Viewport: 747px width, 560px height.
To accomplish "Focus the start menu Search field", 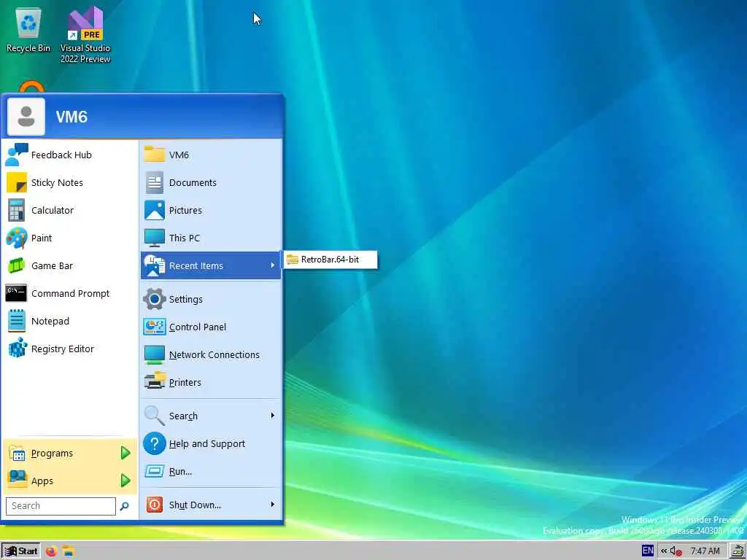I will point(61,506).
